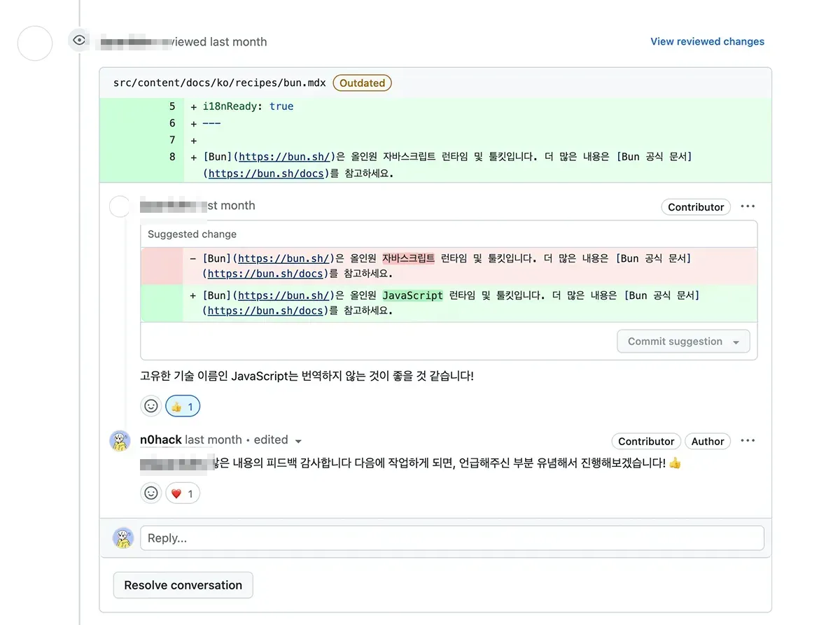Open https://bun.sh/docs link in diff line 8

267,174
